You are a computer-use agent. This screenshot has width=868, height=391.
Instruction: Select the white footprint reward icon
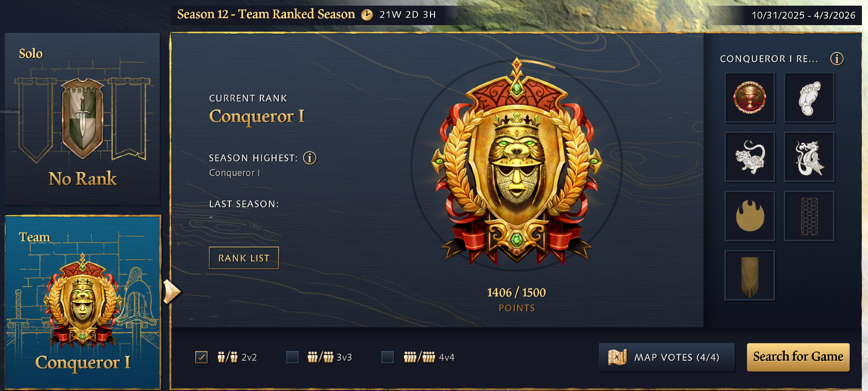tap(809, 98)
